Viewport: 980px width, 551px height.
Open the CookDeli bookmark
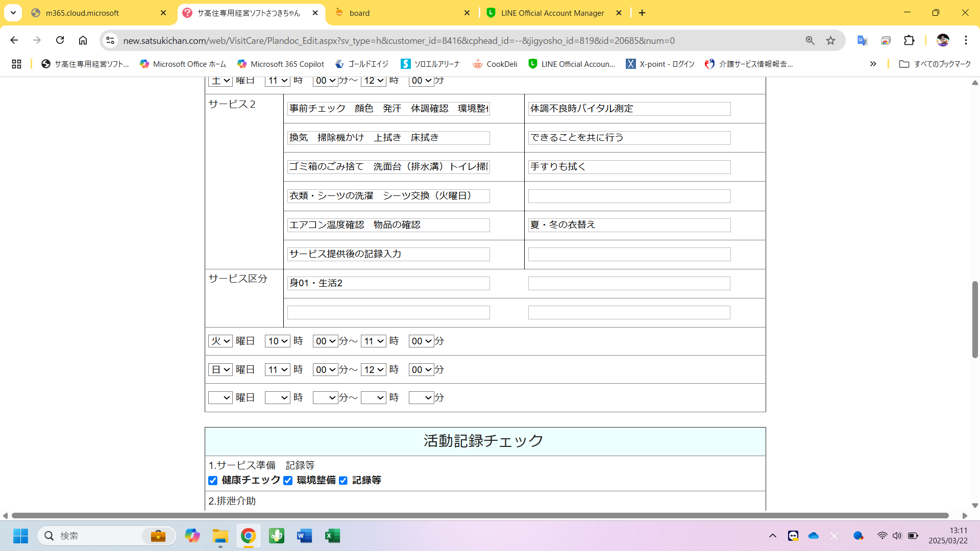[495, 64]
